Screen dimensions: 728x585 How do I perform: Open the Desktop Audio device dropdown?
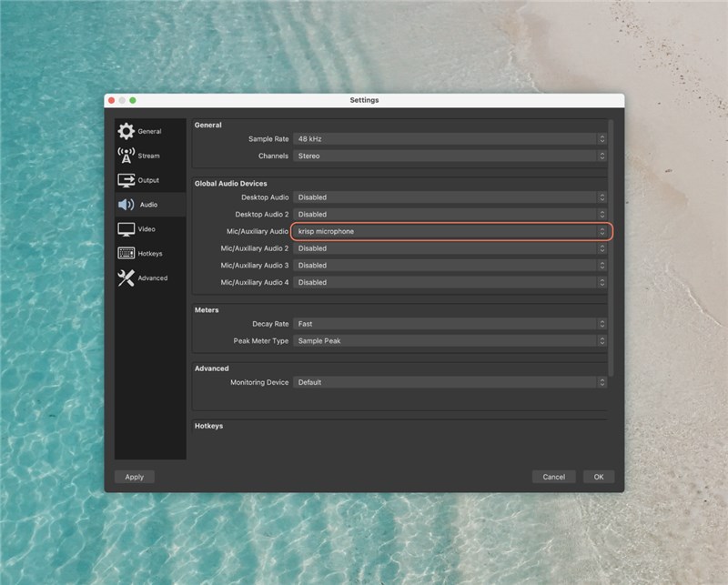450,197
